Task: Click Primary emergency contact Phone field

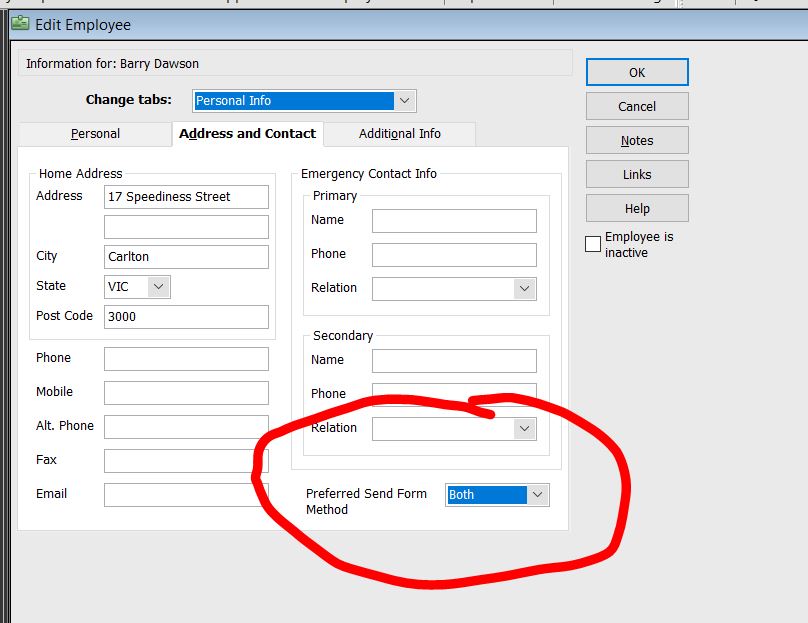Action: tap(454, 255)
